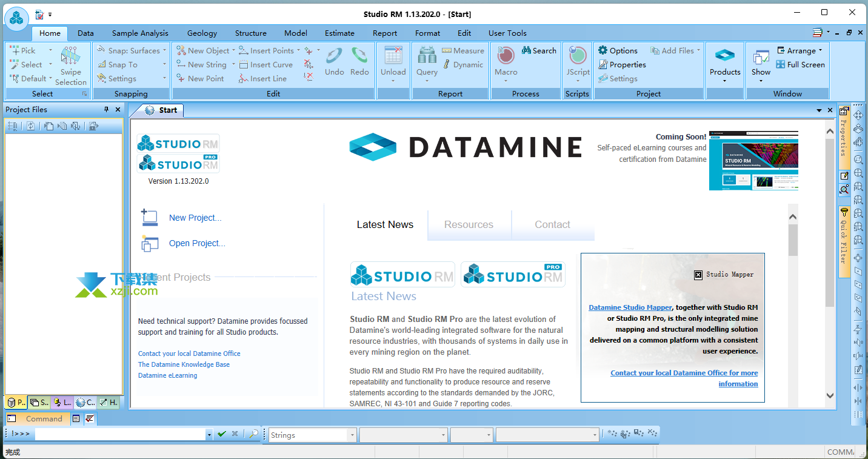Open project Options gear
The image size is (868, 459).
point(618,51)
